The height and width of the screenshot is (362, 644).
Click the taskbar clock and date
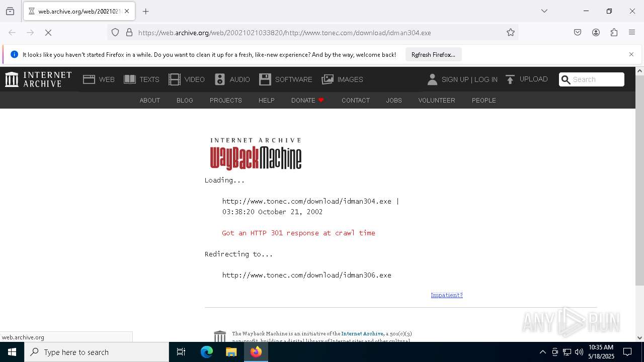point(601,352)
